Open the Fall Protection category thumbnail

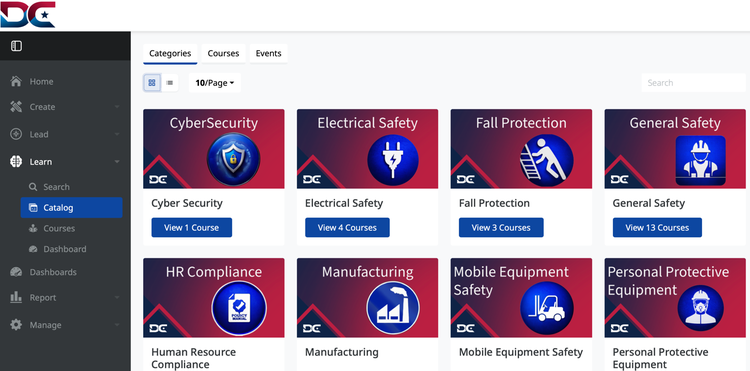521,149
